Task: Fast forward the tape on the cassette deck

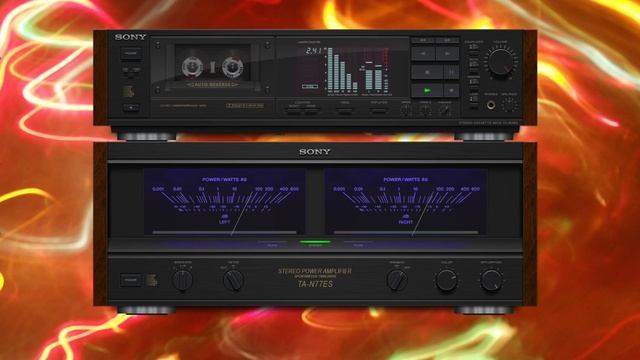Action: coord(447,53)
